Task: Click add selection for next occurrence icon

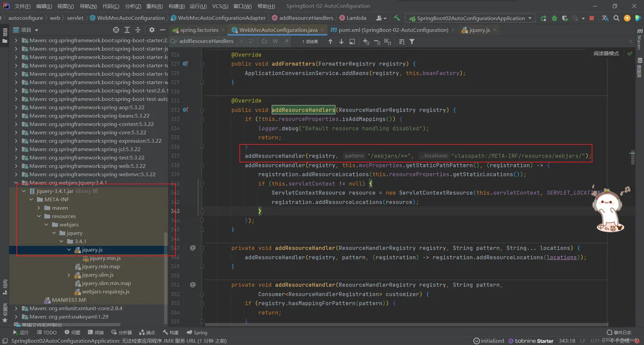Action: pos(366,41)
